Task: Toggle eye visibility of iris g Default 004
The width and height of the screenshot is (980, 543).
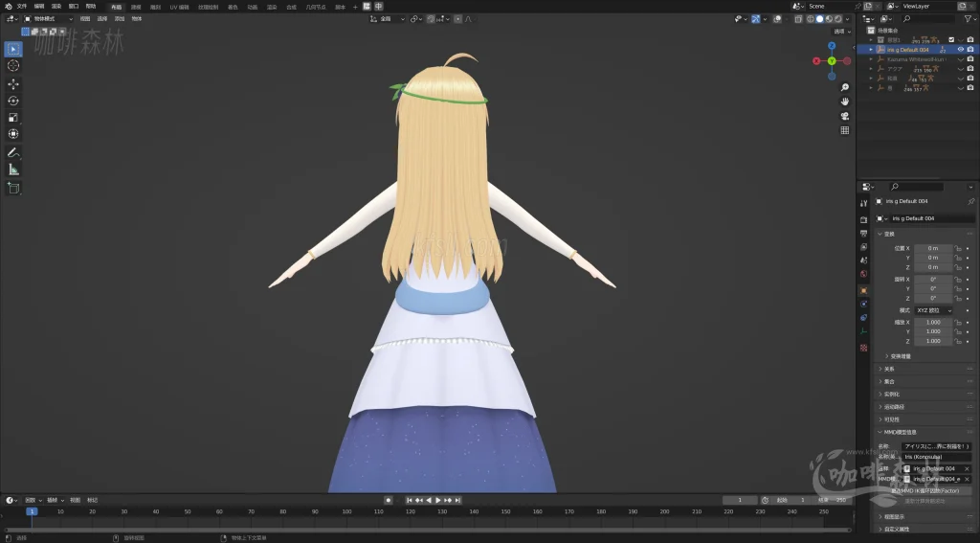Action: 961,50
